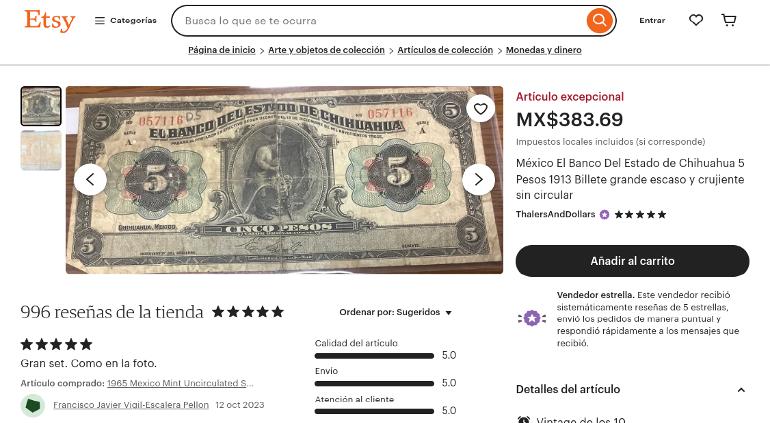Open Arte y objetos de colección breadcrumb

point(326,50)
